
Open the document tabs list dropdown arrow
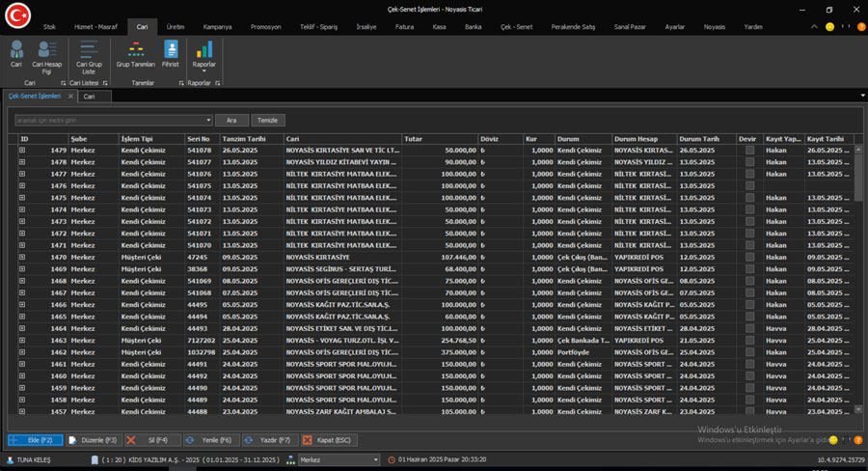pos(862,96)
